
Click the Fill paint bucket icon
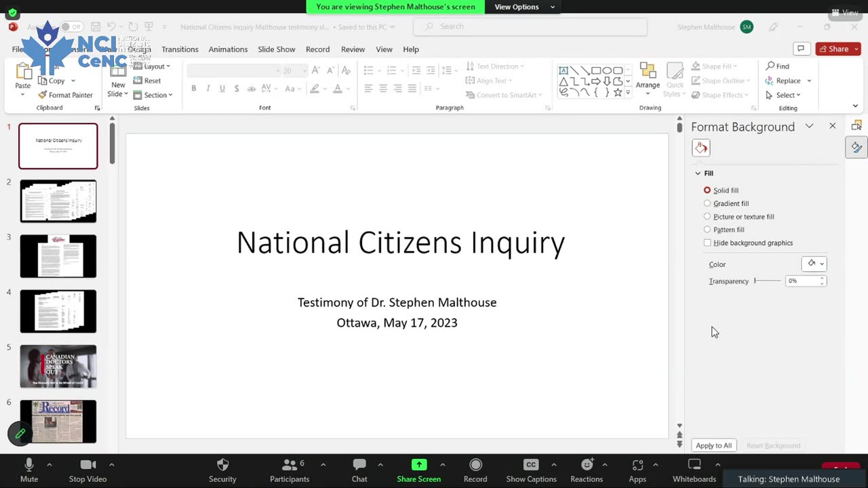coord(701,148)
